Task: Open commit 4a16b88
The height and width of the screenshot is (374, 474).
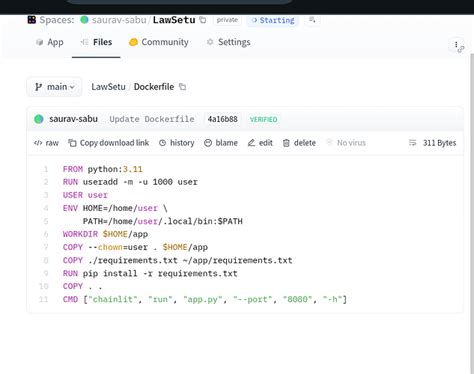Action: [223, 119]
